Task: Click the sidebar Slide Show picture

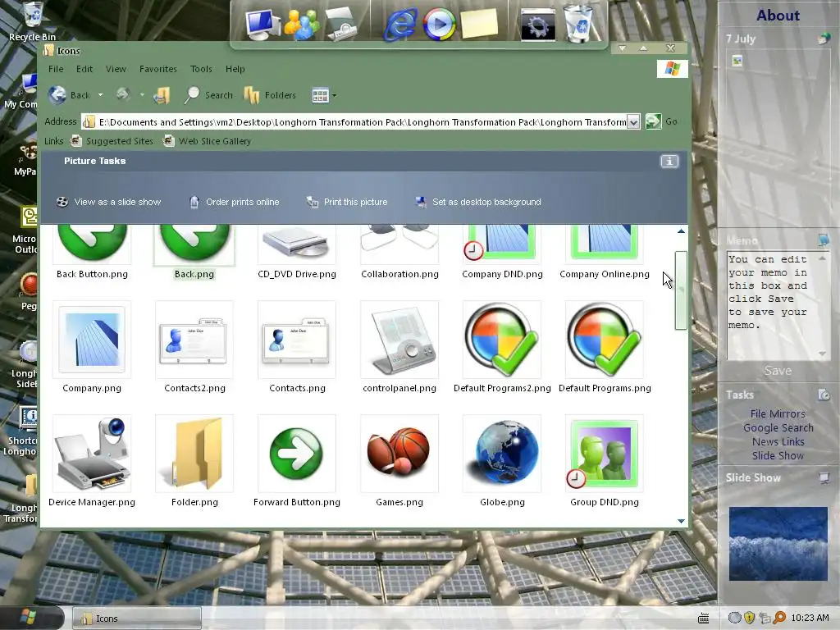Action: click(778, 543)
